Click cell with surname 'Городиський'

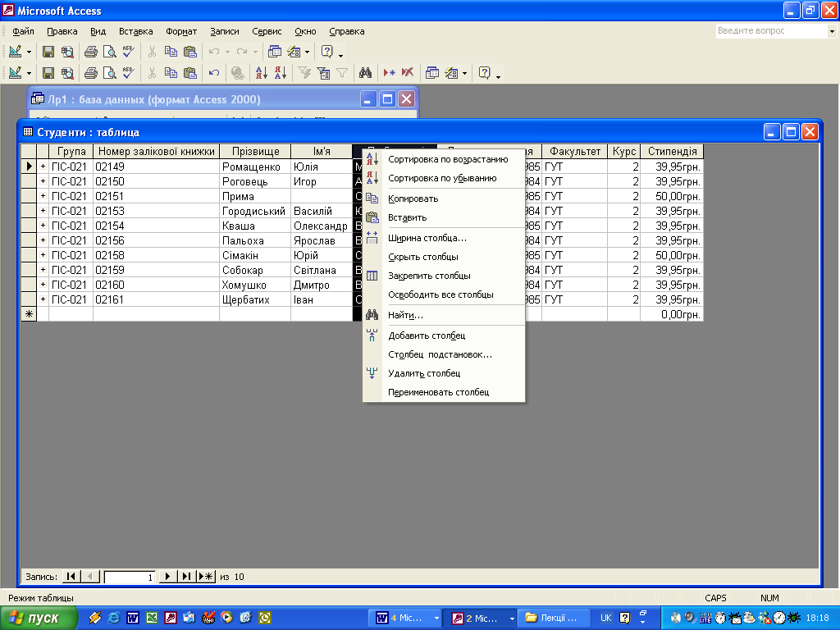[255, 211]
